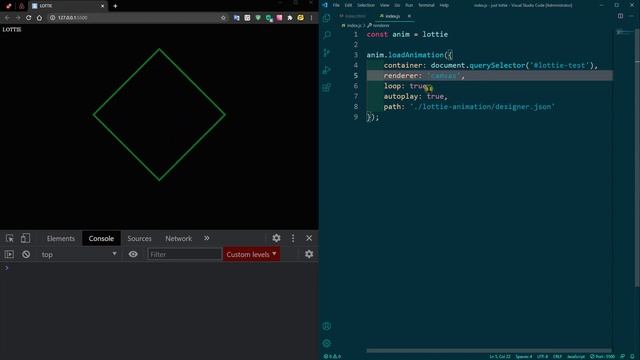Viewport: 640px width, 360px height.
Task: Open VS Code Run menu
Action: click(x=409, y=5)
